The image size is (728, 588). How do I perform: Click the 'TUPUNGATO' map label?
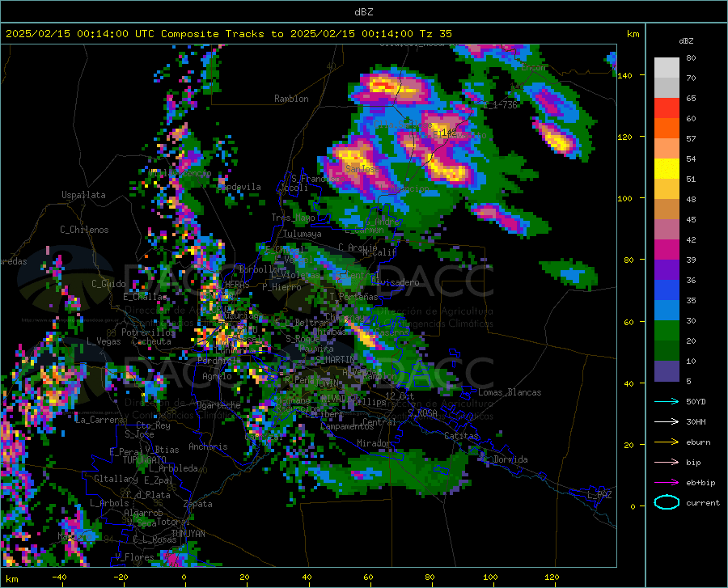coord(145,460)
